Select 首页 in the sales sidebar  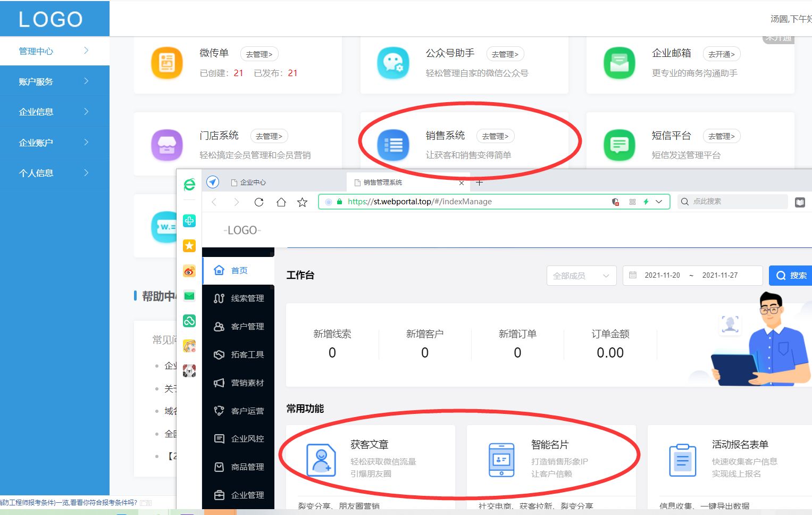click(x=238, y=271)
